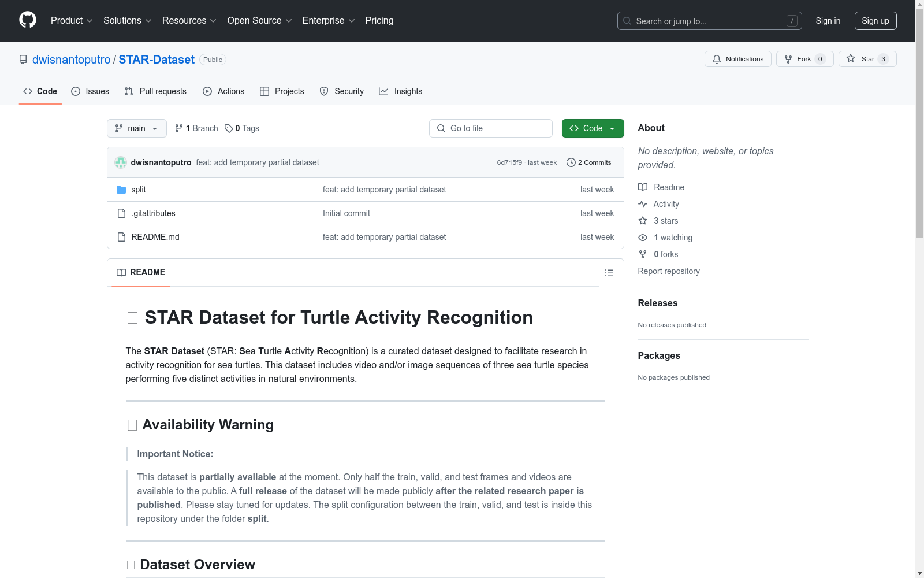Open the Readme link in About
Viewport: 924px width, 578px height.
[x=661, y=187]
